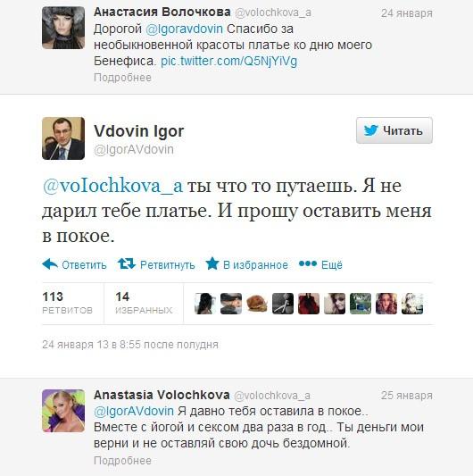This screenshot has width=473, height=476.
Task: Open the 25 января timestamp link
Action: pos(407,396)
